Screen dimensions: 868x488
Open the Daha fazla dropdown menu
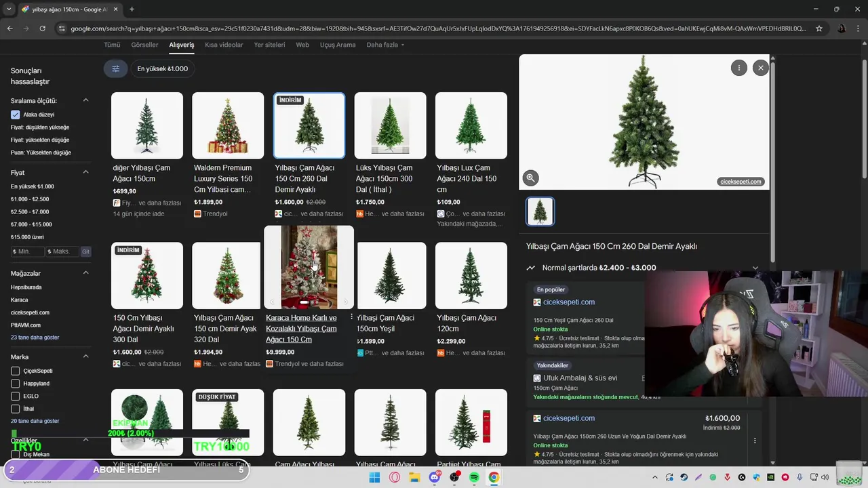click(385, 45)
